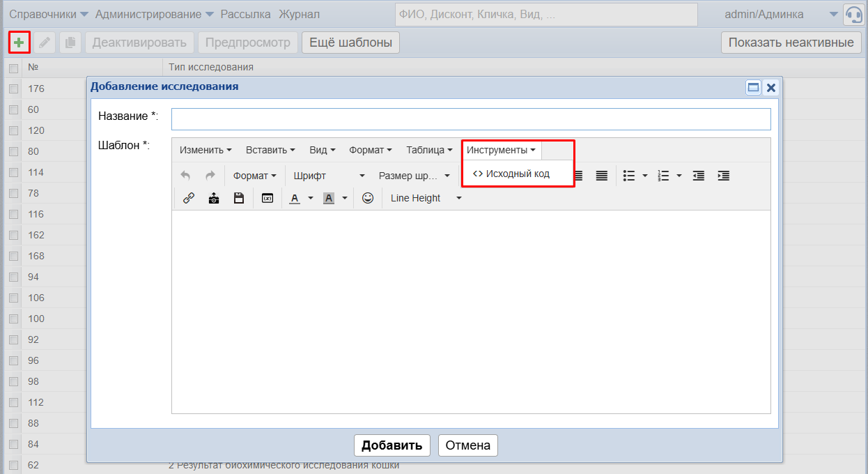Click the floppy disk save icon
868x474 pixels.
pyautogui.click(x=239, y=198)
